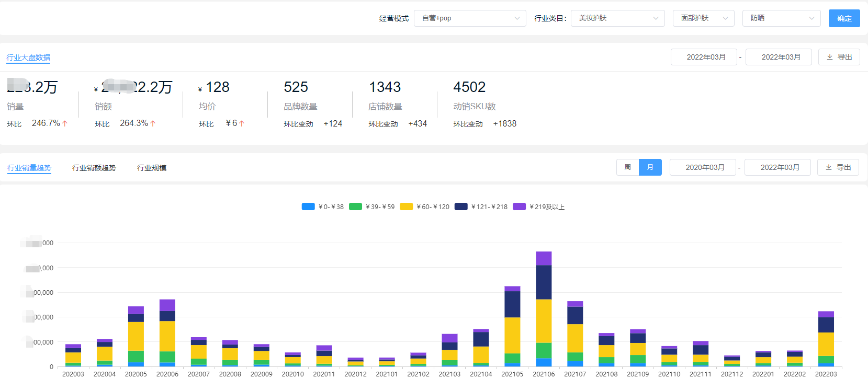This screenshot has width=868, height=390.
Task: Switch to the 行业销额趋势 tab
Action: pyautogui.click(x=94, y=168)
